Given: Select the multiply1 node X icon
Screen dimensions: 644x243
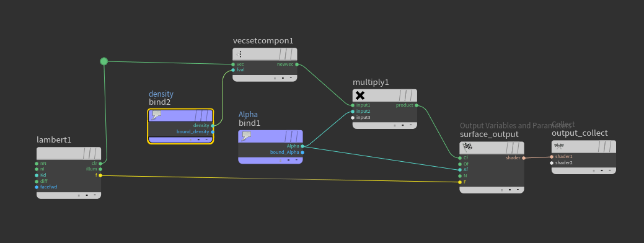Looking at the screenshot, I should pos(359,95).
